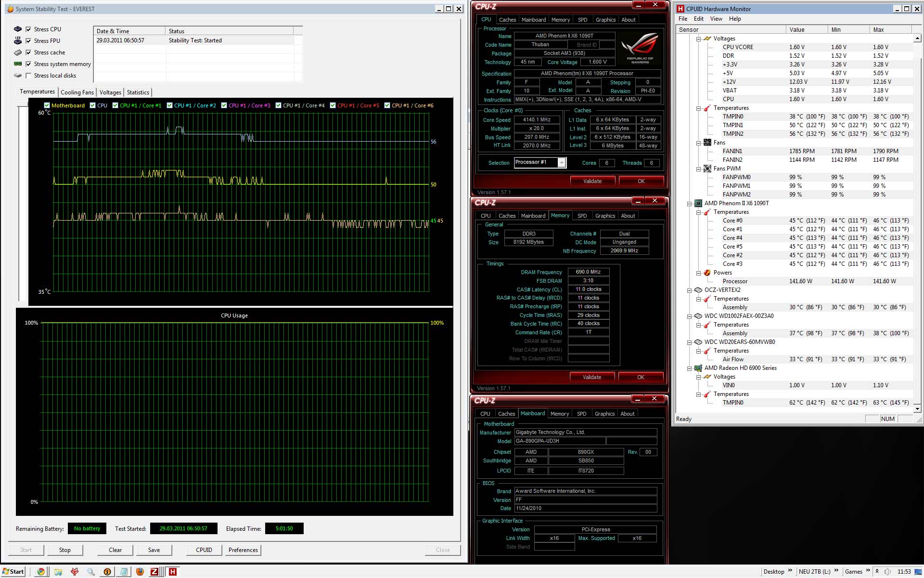The image size is (924, 578).
Task: Enable the Stress local disks checkbox
Action: [28, 76]
